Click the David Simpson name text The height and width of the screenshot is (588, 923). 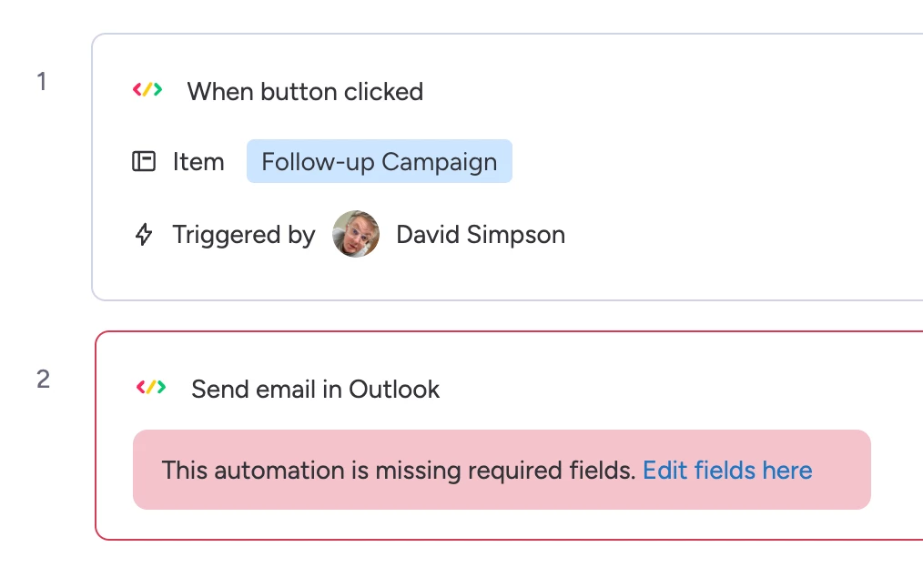click(x=481, y=235)
